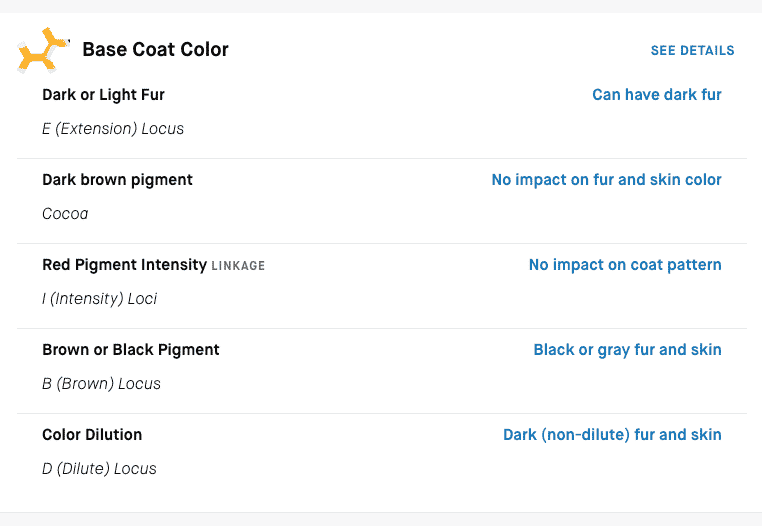This screenshot has width=762, height=526.
Task: Open 'Dark (non-dilute) fur and skin' result
Action: tap(612, 435)
